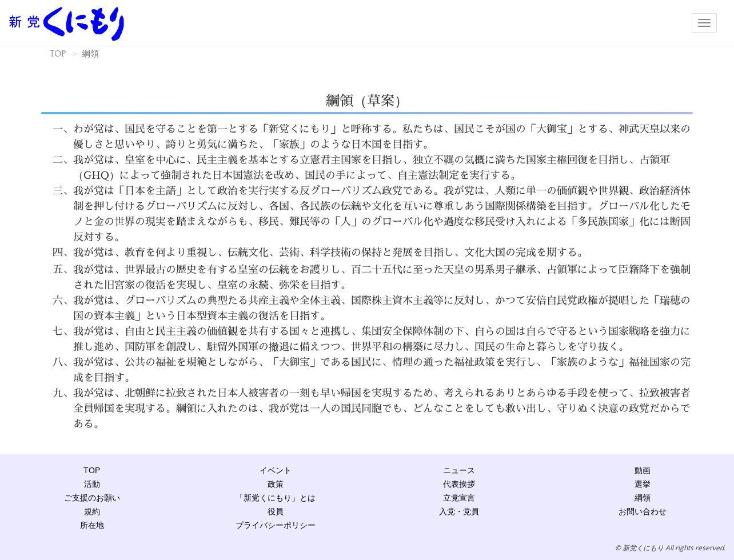Click article 八 about 公共の福祉
The width and height of the screenshot is (734, 560).
372,369
